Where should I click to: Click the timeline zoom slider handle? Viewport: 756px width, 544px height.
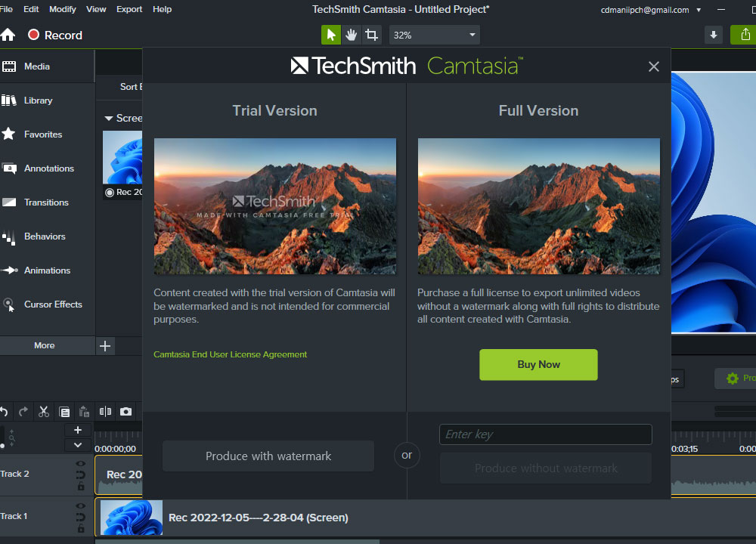point(2,446)
